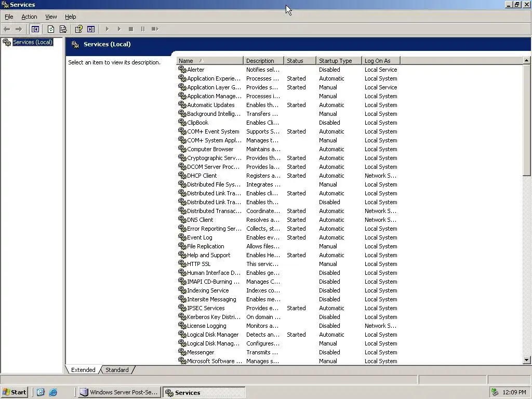Switch to the Standard tab
The image size is (532, 399).
(117, 370)
